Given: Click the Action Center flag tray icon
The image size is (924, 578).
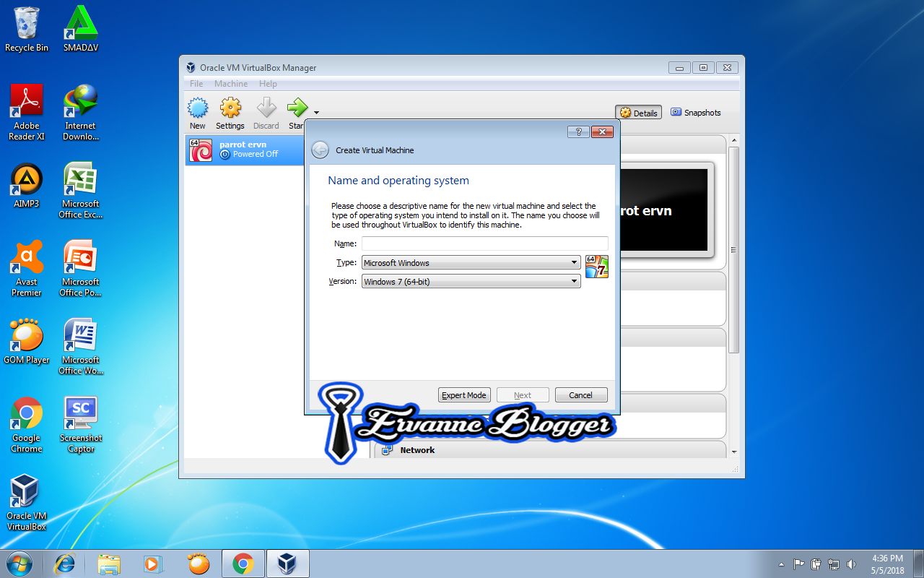Looking at the screenshot, I should click(x=799, y=564).
